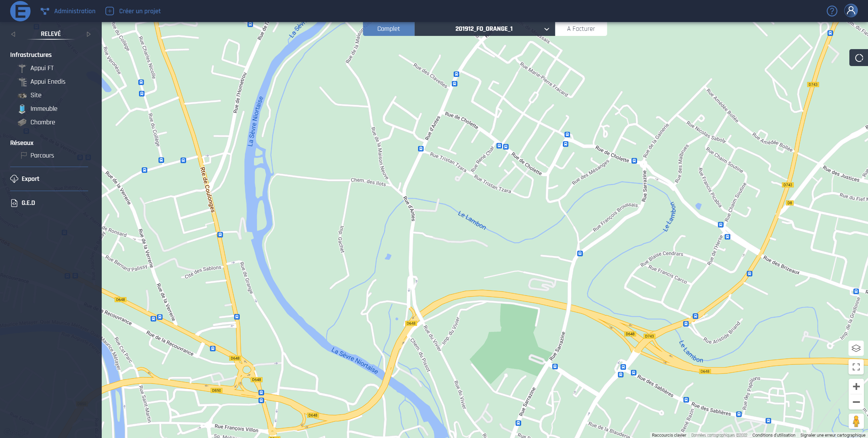The height and width of the screenshot is (438, 868).
Task: Open the user profile icon
Action: [851, 11]
